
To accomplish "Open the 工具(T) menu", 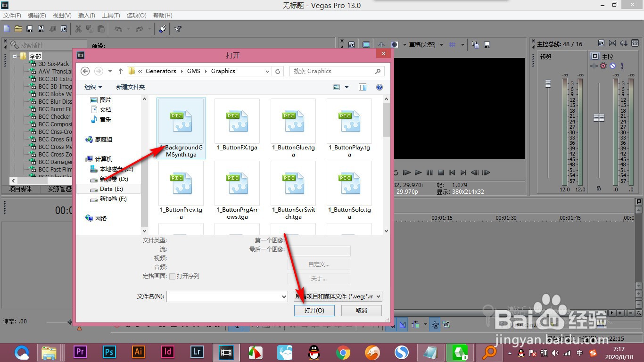I will [111, 16].
